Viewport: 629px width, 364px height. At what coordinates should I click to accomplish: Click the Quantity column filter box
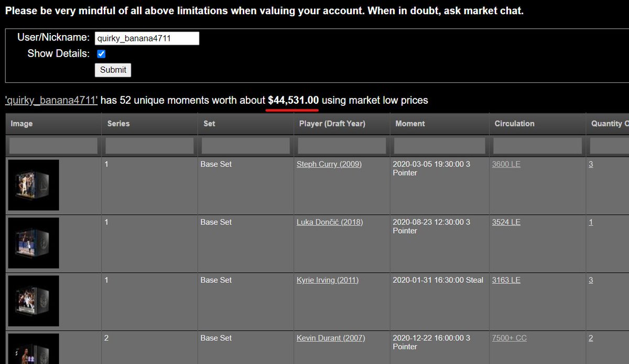click(x=609, y=146)
